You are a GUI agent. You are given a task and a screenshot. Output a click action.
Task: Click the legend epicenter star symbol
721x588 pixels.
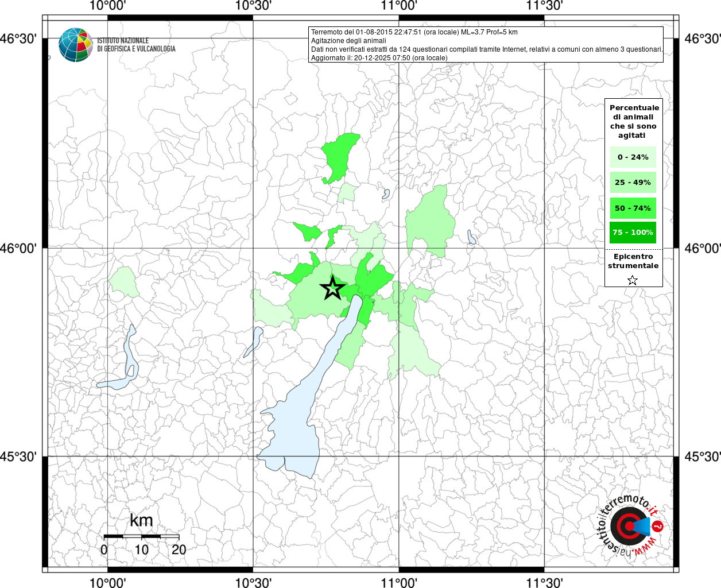click(x=633, y=280)
